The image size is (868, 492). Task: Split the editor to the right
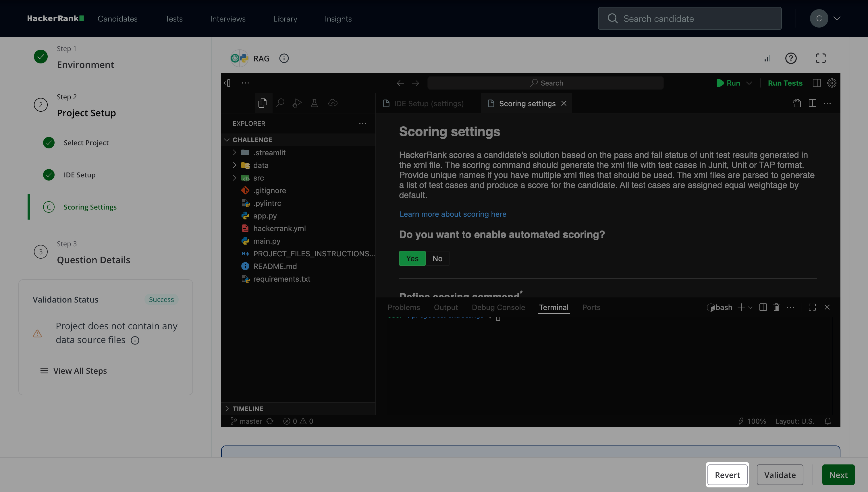(812, 103)
